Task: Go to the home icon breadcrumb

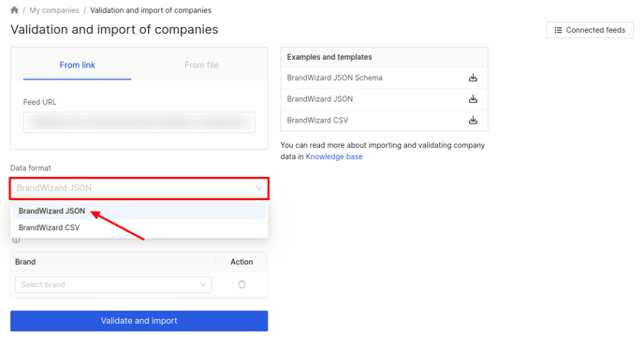Action: (x=14, y=10)
